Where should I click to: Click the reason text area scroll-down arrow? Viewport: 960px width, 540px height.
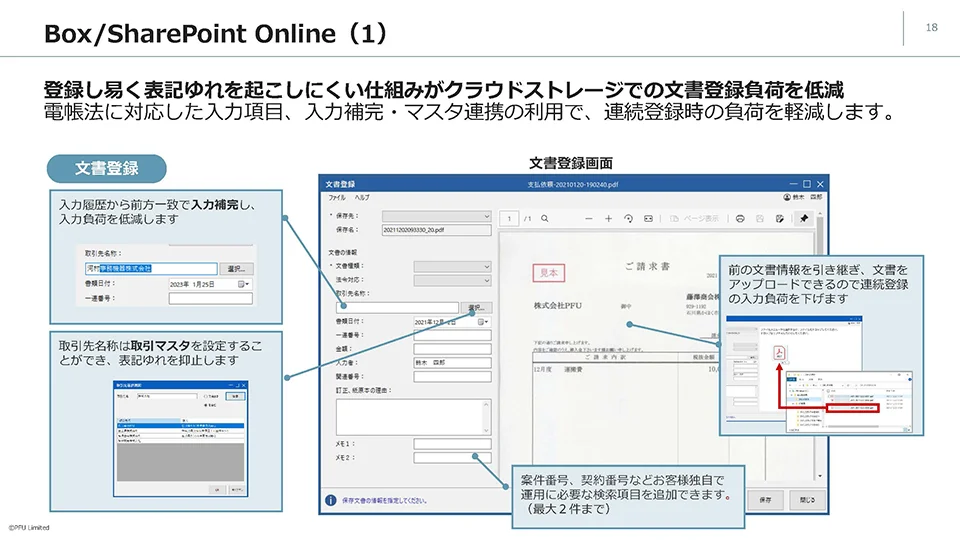tap(487, 430)
